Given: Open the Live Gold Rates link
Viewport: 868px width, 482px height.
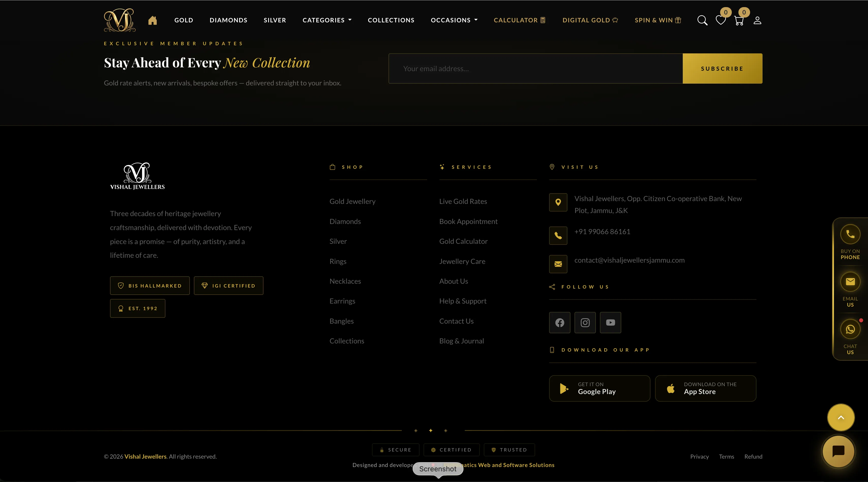Looking at the screenshot, I should (x=463, y=202).
